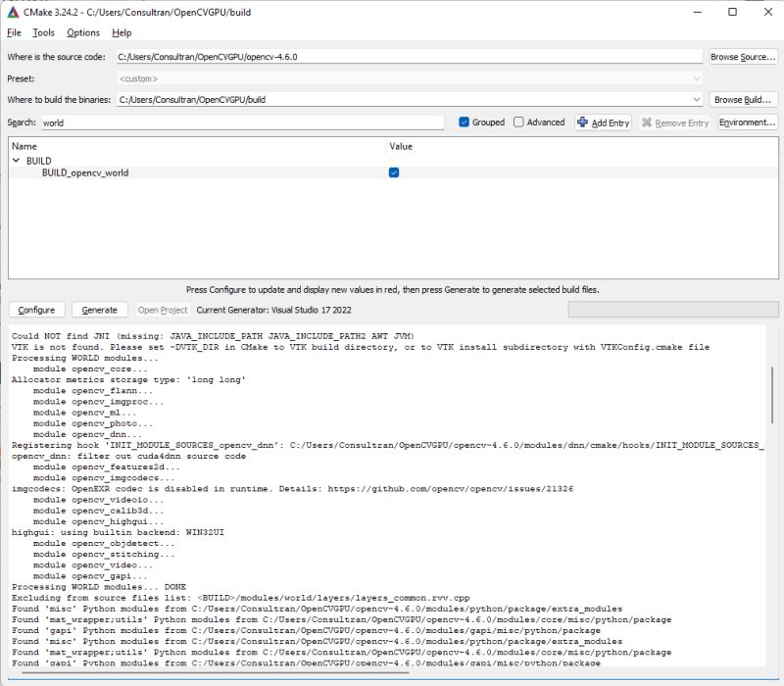
Task: Open the Options menu
Action: 83,32
